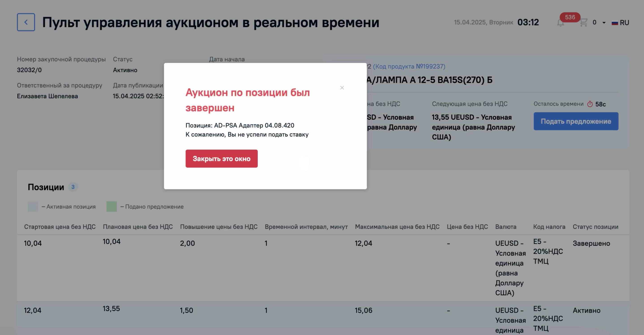644x335 pixels.
Task: Open the notifications bell
Action: pyautogui.click(x=560, y=23)
